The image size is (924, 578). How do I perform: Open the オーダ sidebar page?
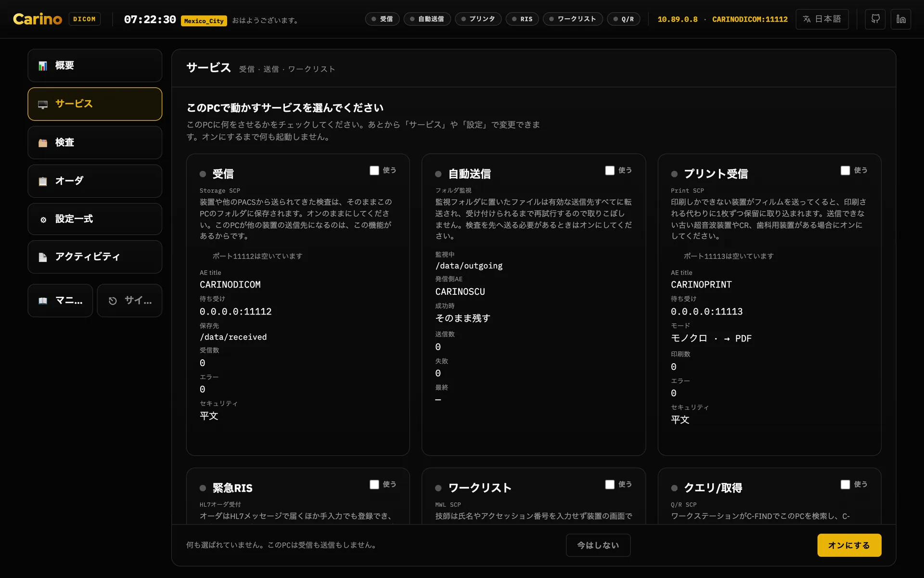pyautogui.click(x=95, y=181)
